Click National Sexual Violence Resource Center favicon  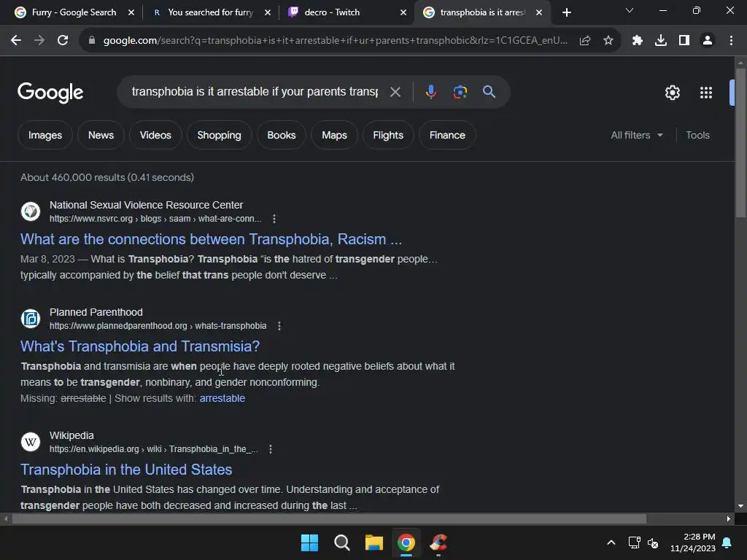(x=31, y=211)
